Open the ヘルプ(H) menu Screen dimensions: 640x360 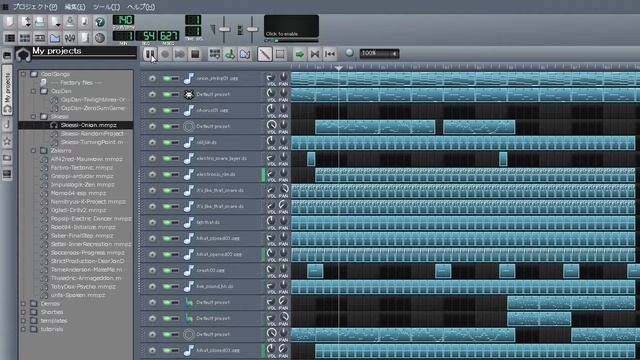141,7
